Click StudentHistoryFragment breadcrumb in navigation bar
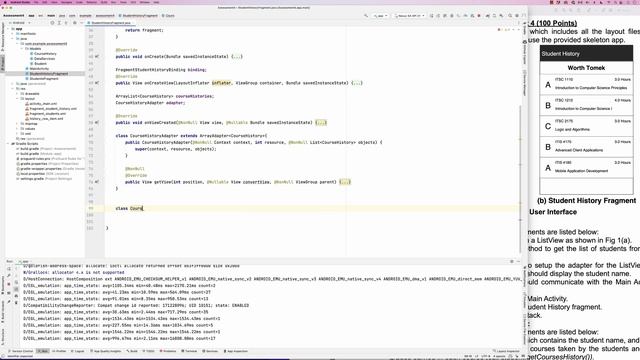The height and width of the screenshot is (360, 640). (138, 16)
